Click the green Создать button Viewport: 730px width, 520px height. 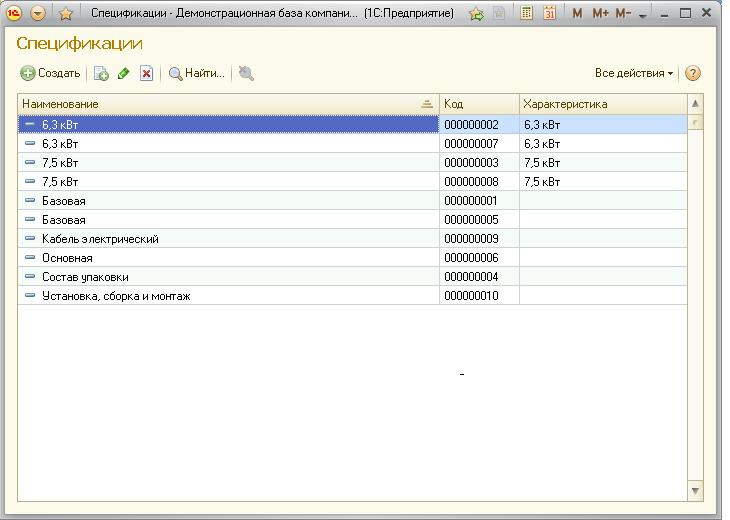pos(51,74)
